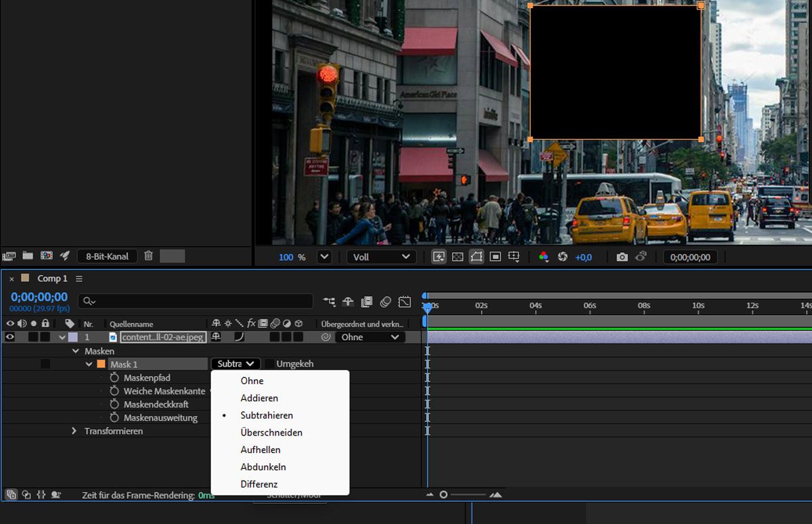Click the snapshot camera icon
The width and height of the screenshot is (812, 524).
(x=622, y=257)
